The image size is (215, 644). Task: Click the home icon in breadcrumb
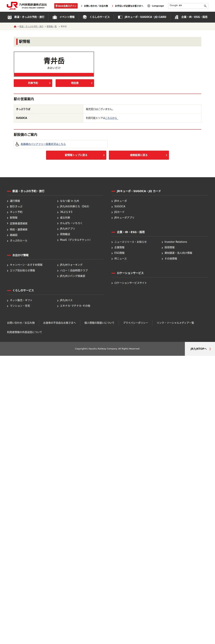coord(15,27)
